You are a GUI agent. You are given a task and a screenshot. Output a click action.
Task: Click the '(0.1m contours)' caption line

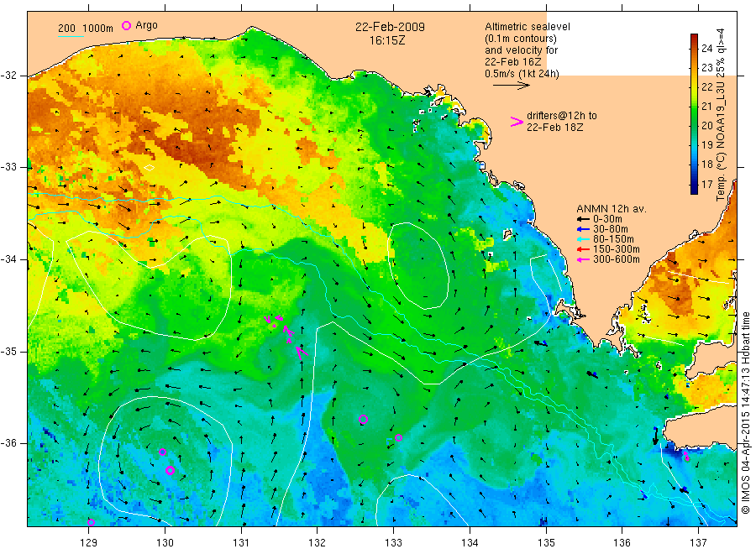point(520,39)
